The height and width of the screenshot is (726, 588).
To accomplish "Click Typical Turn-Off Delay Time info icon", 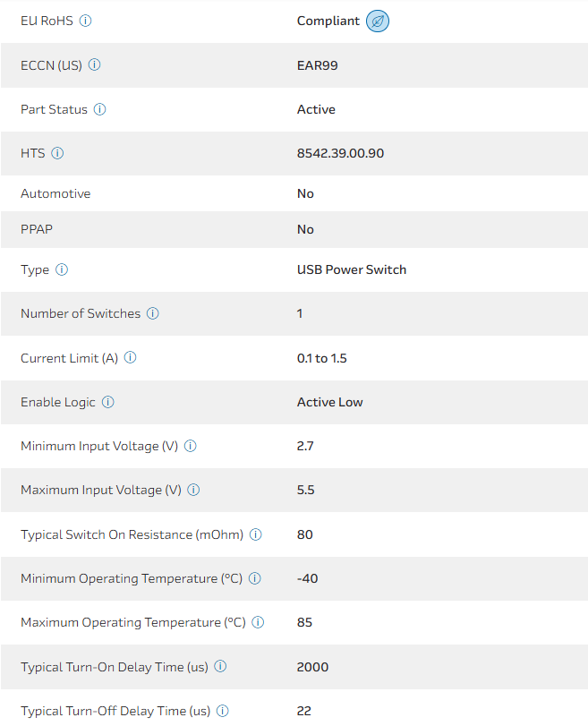I will click(x=223, y=711).
